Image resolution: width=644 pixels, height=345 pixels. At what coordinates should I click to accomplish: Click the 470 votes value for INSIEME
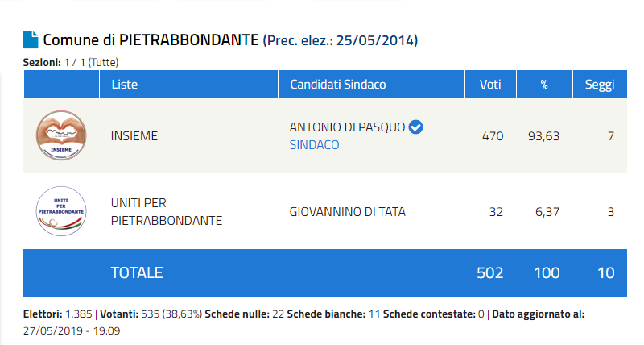pyautogui.click(x=493, y=136)
